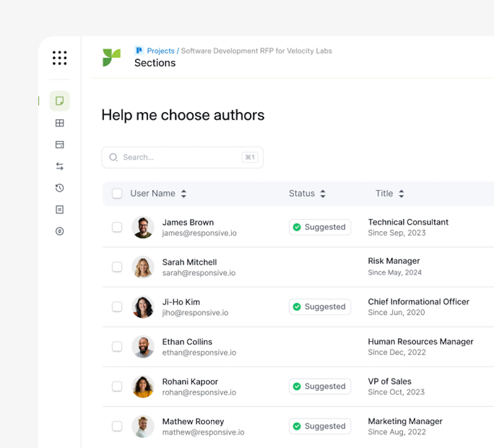Click inside the Search field
Image resolution: width=494 pixels, height=448 pixels.
[x=182, y=157]
